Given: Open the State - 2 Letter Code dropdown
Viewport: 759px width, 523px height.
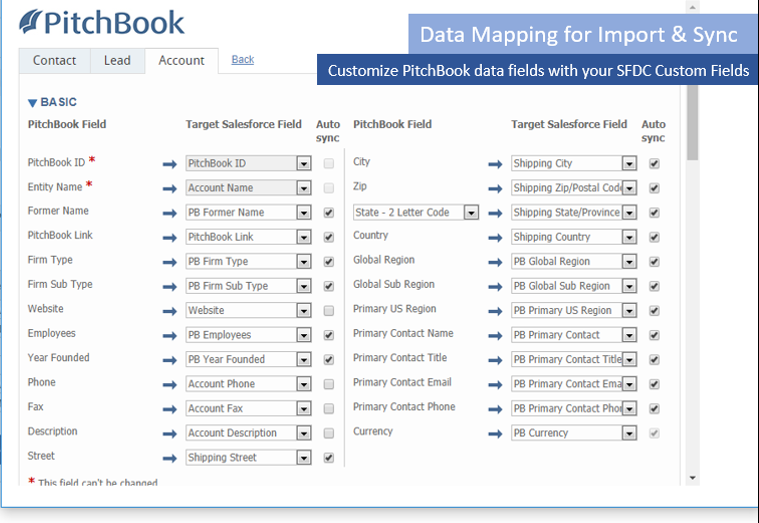Looking at the screenshot, I should point(470,212).
